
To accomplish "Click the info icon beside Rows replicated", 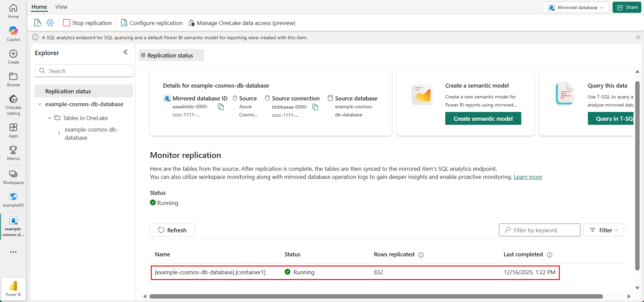I will click(421, 255).
